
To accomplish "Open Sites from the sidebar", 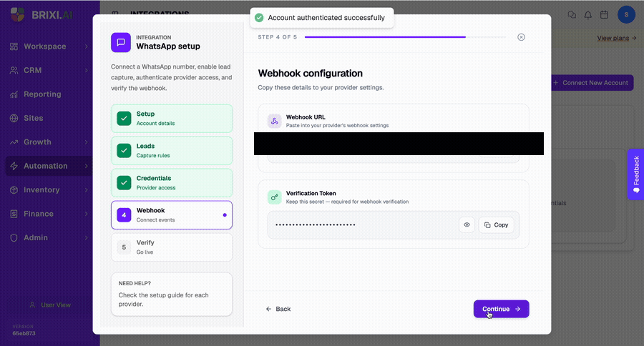I will point(33,118).
